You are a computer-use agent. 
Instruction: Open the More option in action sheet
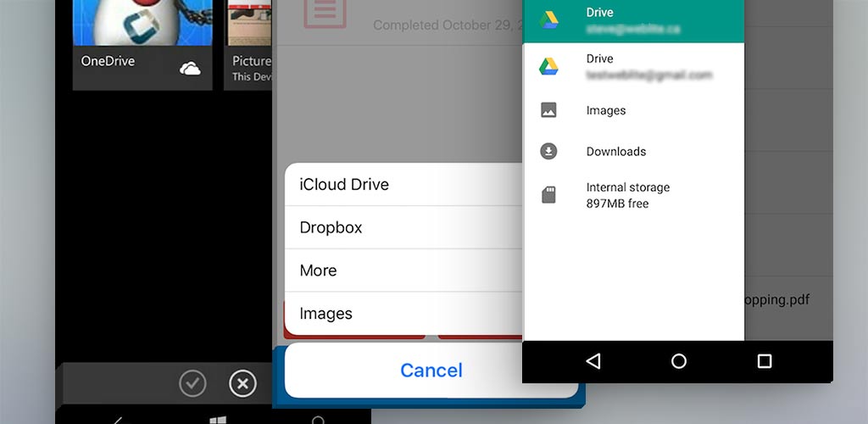(403, 271)
